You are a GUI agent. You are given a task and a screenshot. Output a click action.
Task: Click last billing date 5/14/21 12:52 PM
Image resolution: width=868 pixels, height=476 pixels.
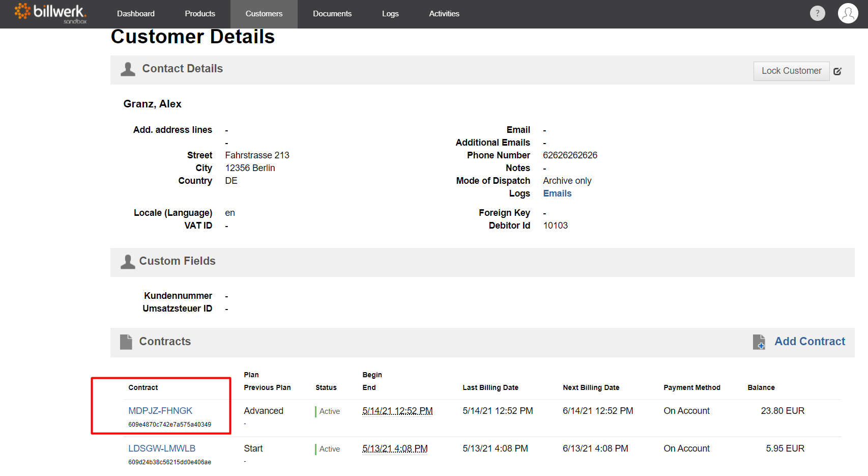[x=498, y=411]
